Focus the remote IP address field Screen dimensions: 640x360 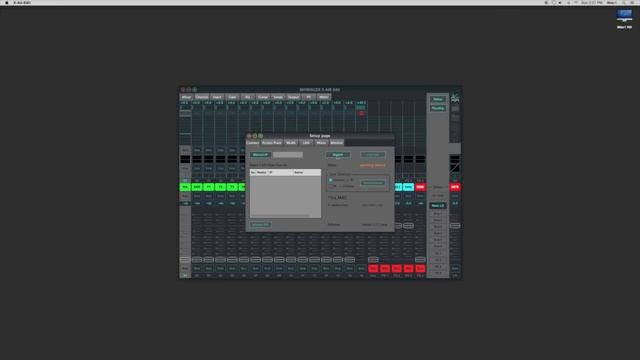[288, 155]
